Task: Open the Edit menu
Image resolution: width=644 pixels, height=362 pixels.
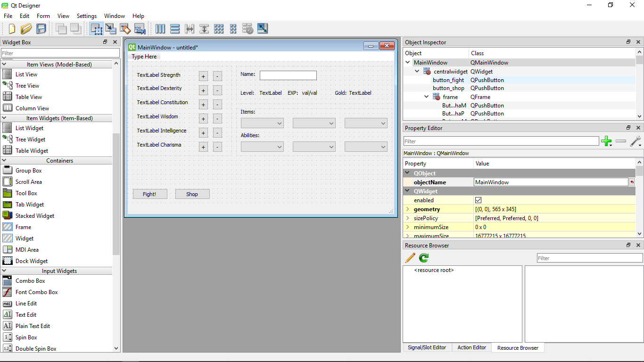Action: click(x=25, y=16)
